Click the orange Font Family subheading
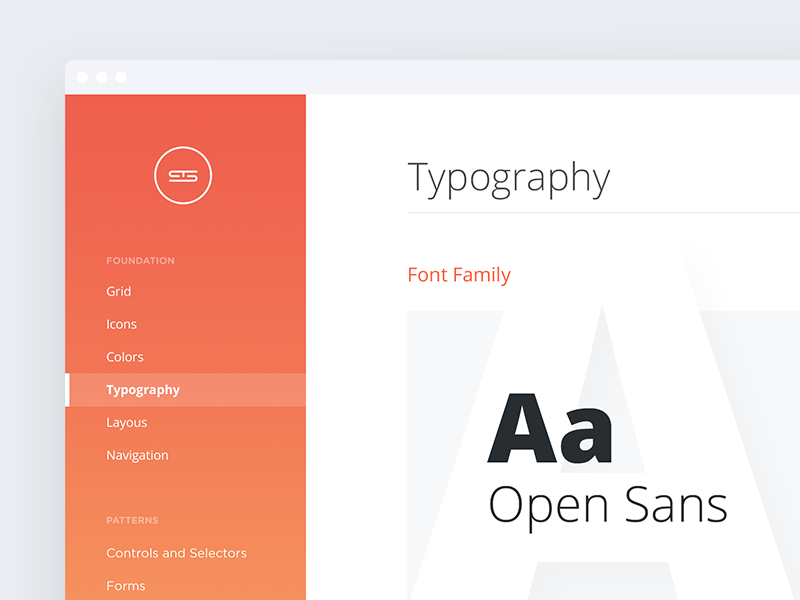The image size is (800, 600). (x=459, y=275)
